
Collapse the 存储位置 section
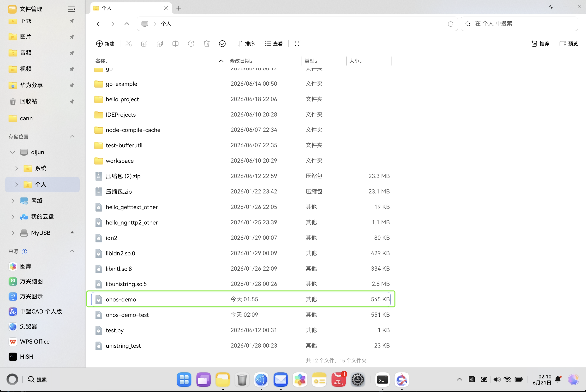click(72, 137)
